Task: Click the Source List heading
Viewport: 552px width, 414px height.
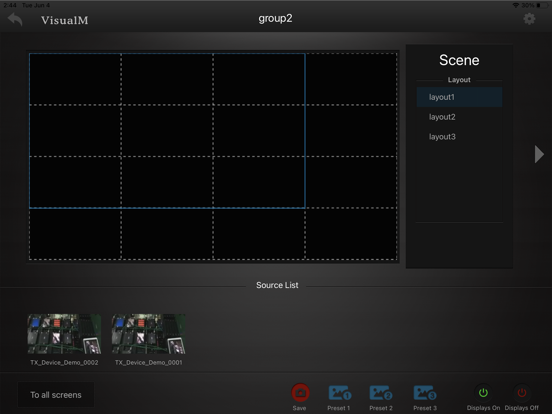Action: [277, 285]
